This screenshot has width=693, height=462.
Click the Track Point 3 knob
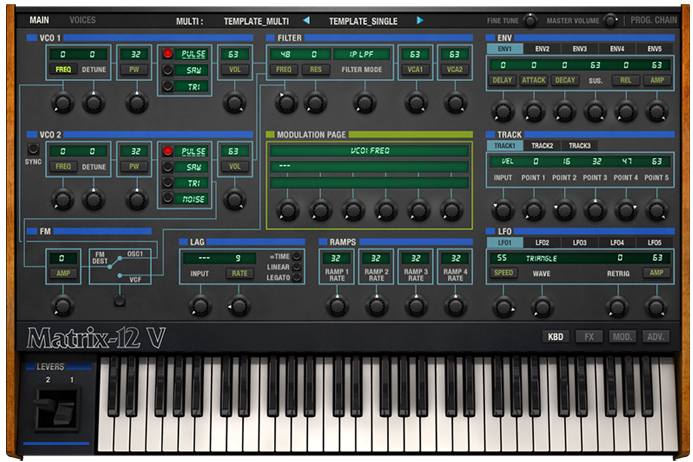[595, 210]
